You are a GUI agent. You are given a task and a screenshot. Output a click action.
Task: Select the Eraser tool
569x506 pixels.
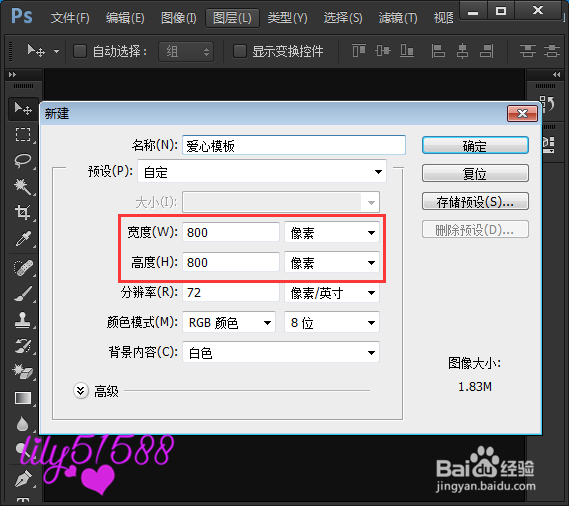[x=22, y=372]
